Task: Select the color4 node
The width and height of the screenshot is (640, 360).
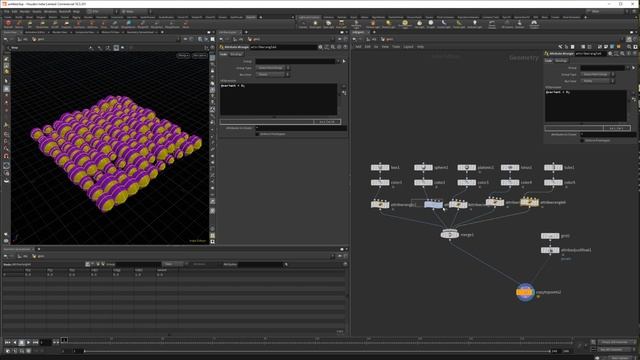Action: (x=510, y=182)
